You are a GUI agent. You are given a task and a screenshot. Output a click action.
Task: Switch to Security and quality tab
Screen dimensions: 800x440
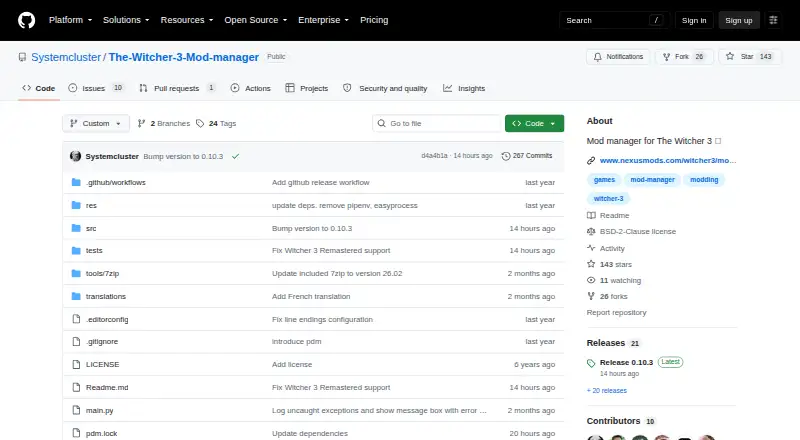click(385, 88)
